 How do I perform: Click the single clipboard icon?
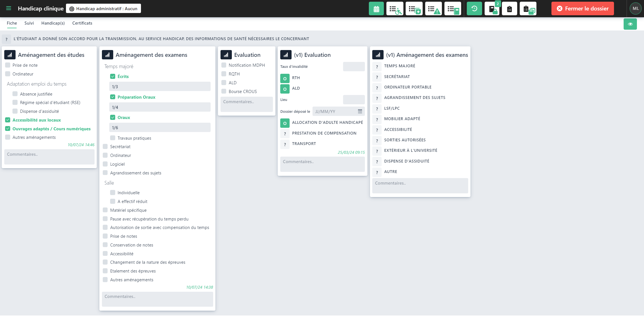pos(509,9)
